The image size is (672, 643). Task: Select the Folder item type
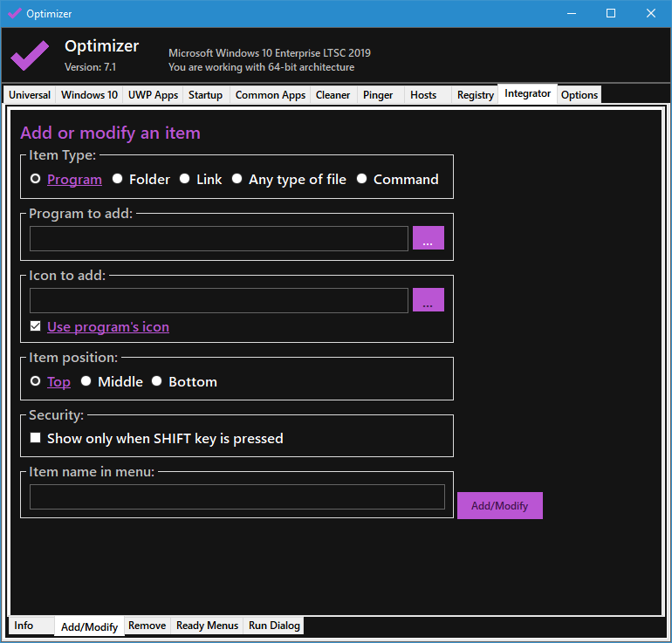(x=118, y=179)
